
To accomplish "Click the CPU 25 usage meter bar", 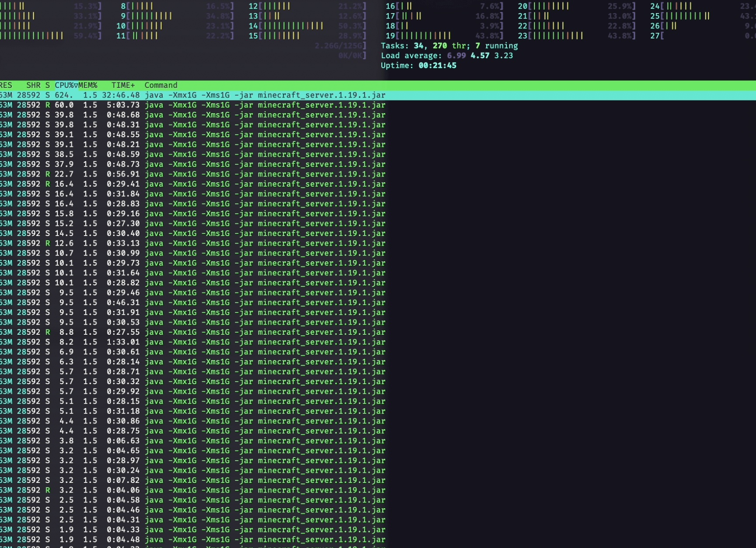I will coord(703,16).
